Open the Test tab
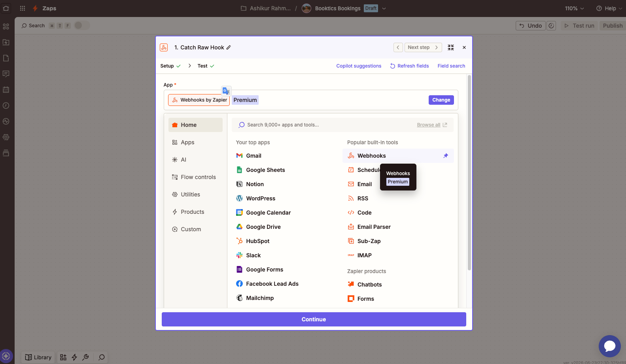The width and height of the screenshot is (626, 364). click(206, 66)
